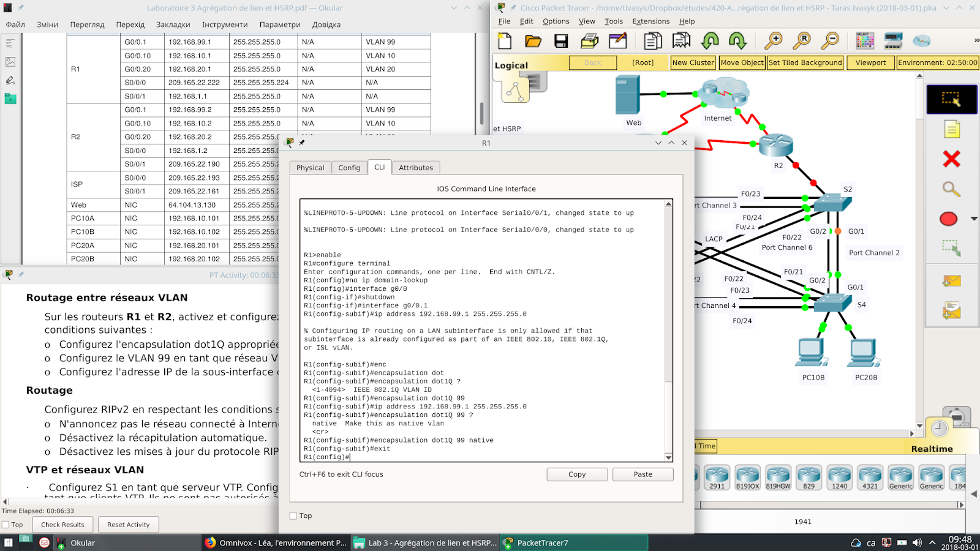Expand the shape tool dropdown arrow
This screenshot has width=980, height=551.
coord(974,219)
